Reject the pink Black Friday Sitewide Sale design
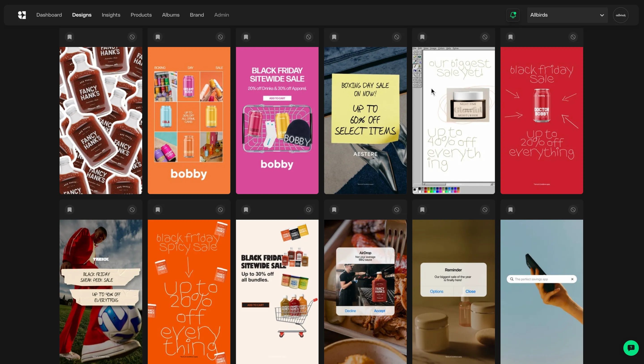 [x=309, y=37]
